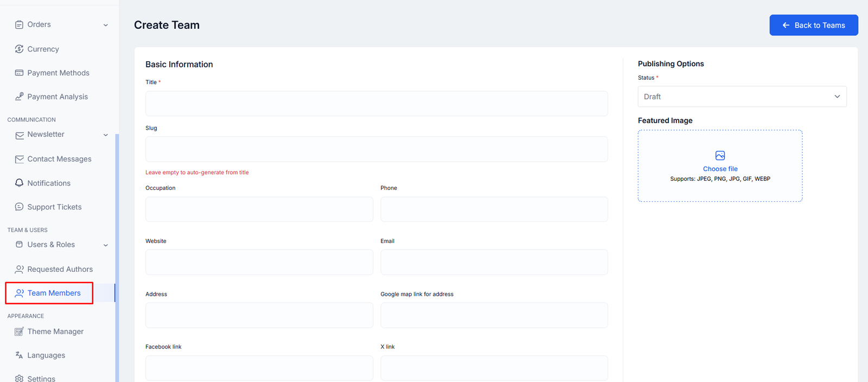
Task: Click the Create Team page title
Action: pos(167,25)
